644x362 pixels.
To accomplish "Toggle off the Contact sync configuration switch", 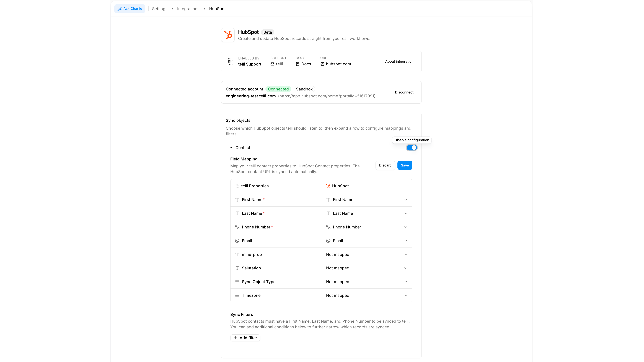I will [x=412, y=148].
